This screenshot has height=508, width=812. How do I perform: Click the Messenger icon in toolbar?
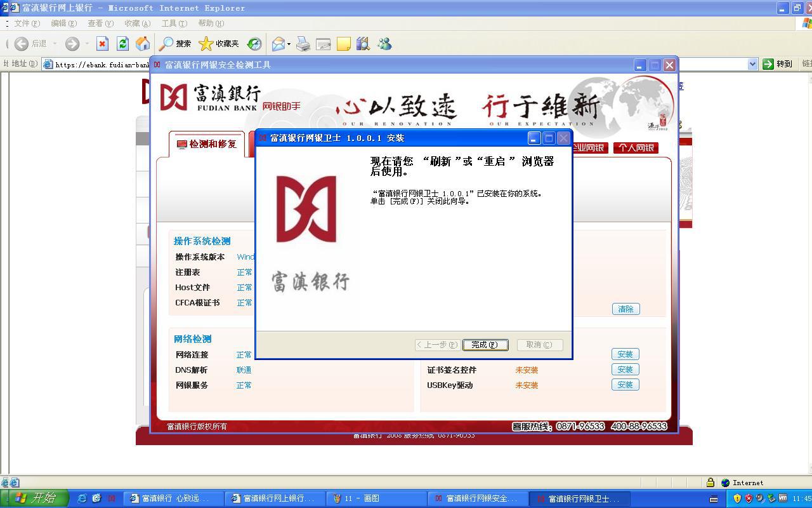(x=384, y=44)
